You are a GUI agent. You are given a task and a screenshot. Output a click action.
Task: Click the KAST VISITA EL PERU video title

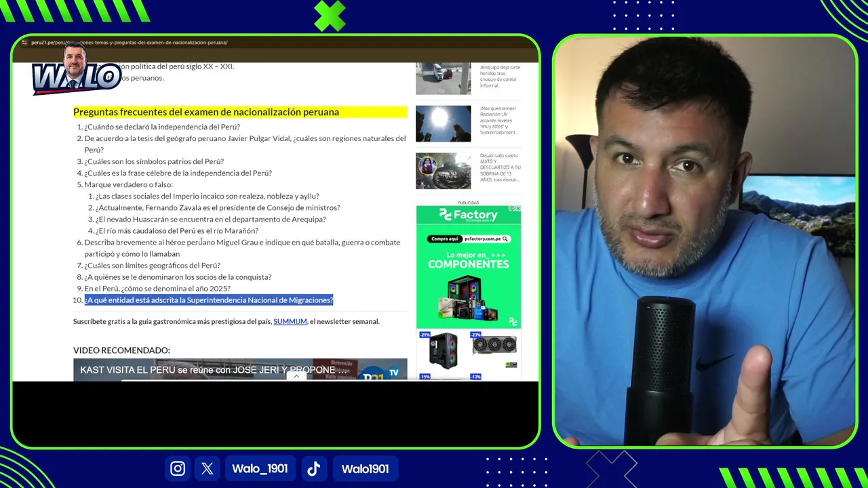click(x=214, y=370)
